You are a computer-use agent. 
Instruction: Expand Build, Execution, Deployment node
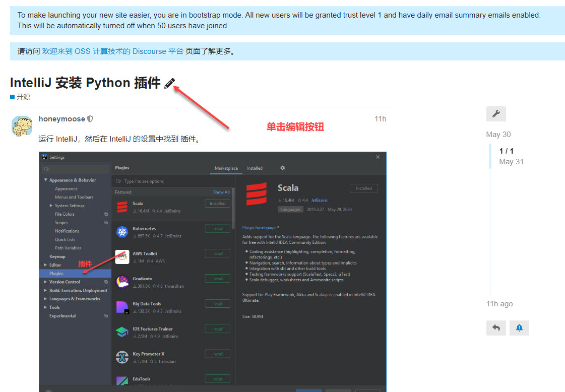click(x=45, y=290)
